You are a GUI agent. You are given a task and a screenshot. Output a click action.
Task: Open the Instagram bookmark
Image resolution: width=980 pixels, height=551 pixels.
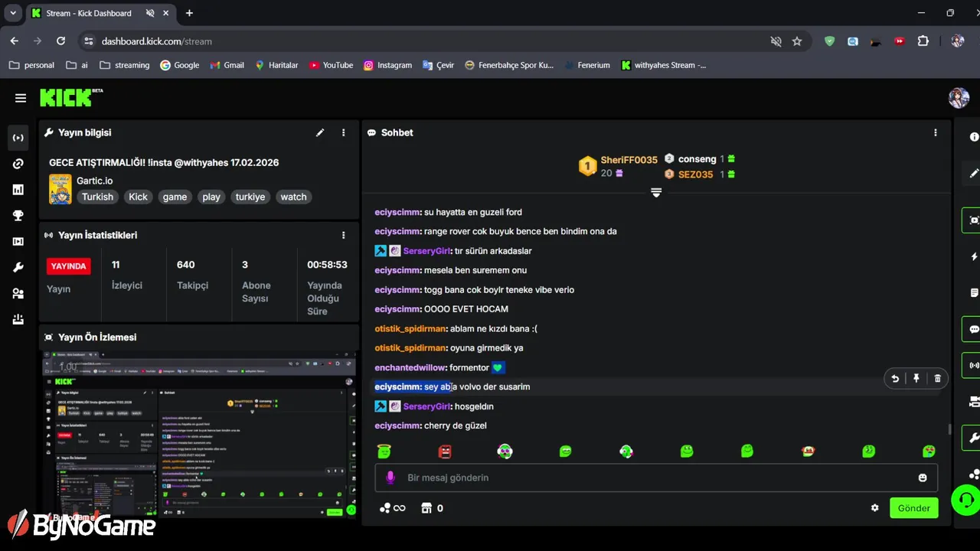click(387, 65)
